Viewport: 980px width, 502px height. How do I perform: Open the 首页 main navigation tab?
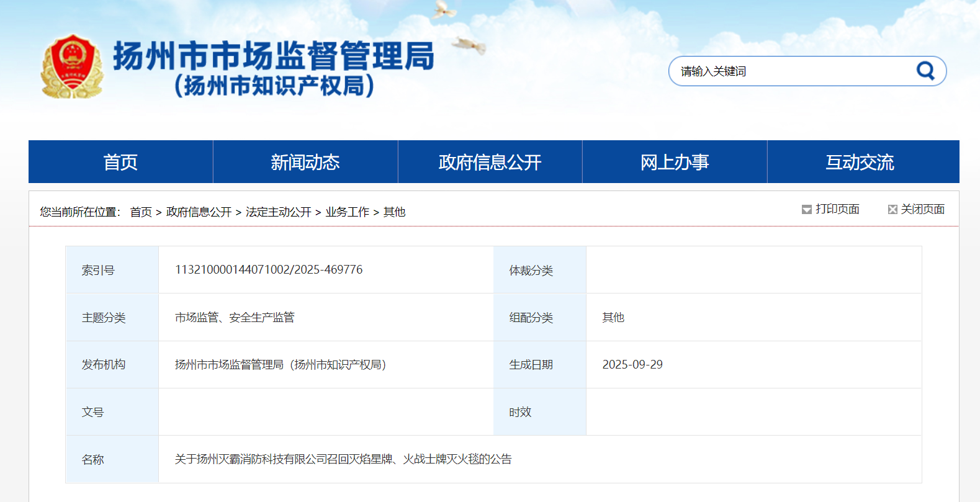pos(120,162)
